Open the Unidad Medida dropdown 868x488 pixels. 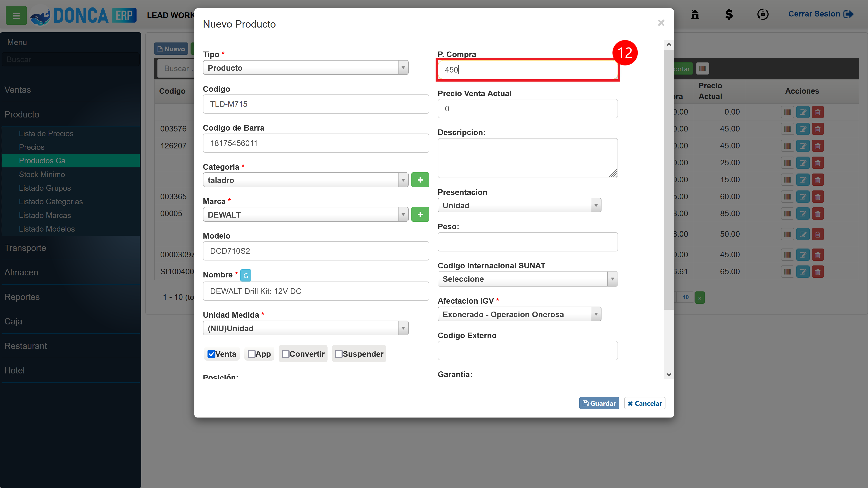pos(306,328)
